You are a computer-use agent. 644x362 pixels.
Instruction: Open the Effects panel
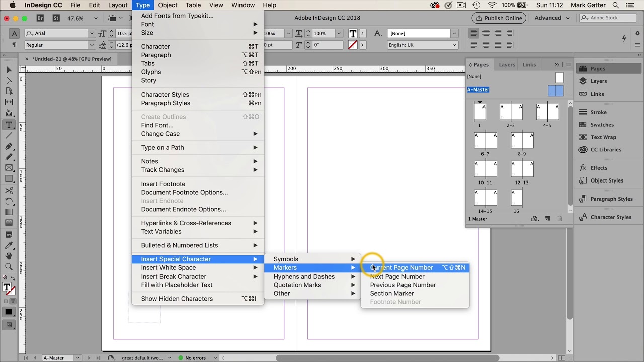[599, 168]
